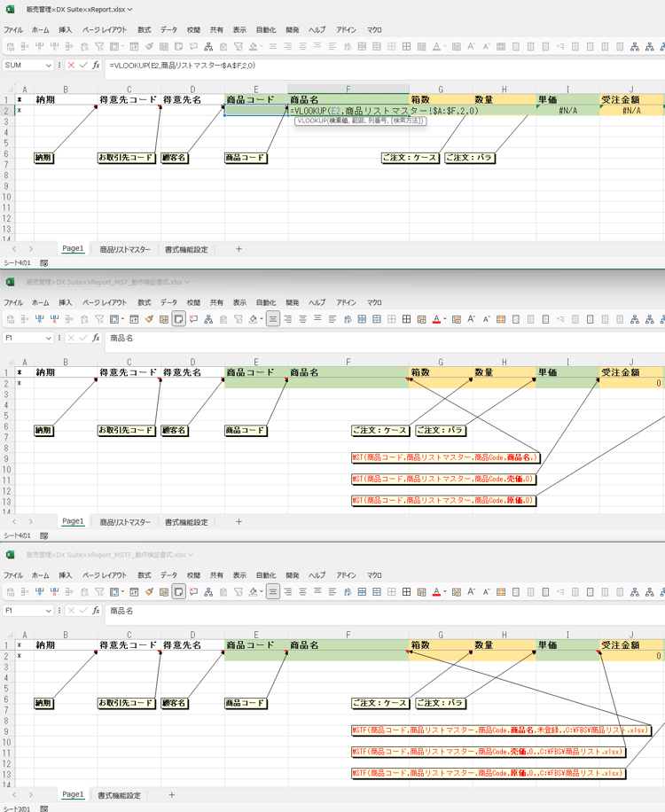Image resolution: width=665 pixels, height=812 pixels.
Task: Click the org chart icon in bottom window toolbar
Action: [208, 591]
